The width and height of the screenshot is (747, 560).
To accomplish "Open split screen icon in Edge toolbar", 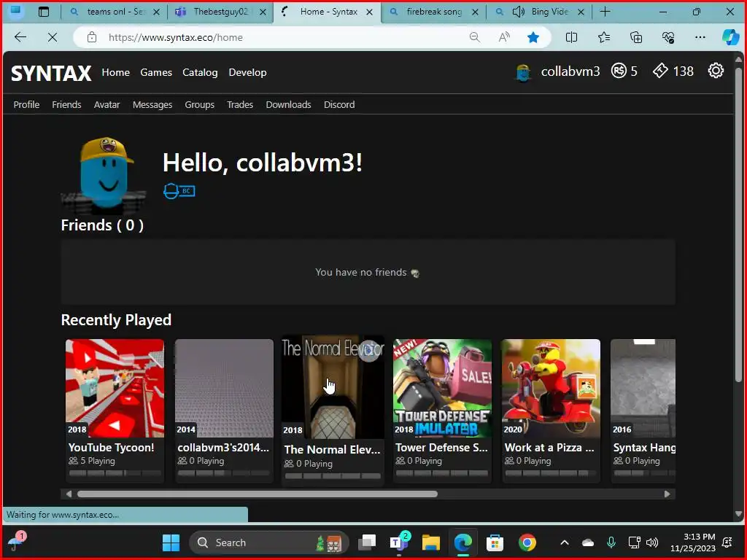I will click(x=571, y=37).
